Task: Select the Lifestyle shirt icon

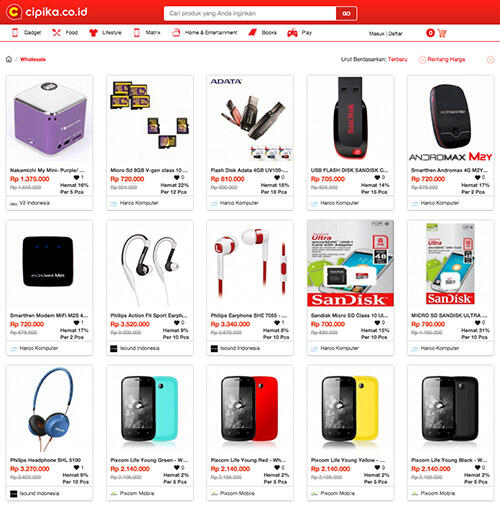Action: point(93,33)
